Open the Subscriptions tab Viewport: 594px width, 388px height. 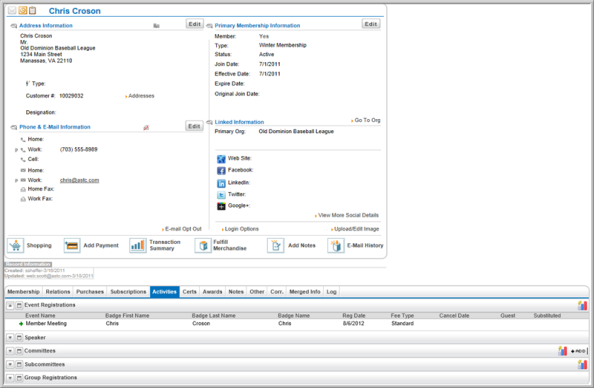(x=128, y=292)
